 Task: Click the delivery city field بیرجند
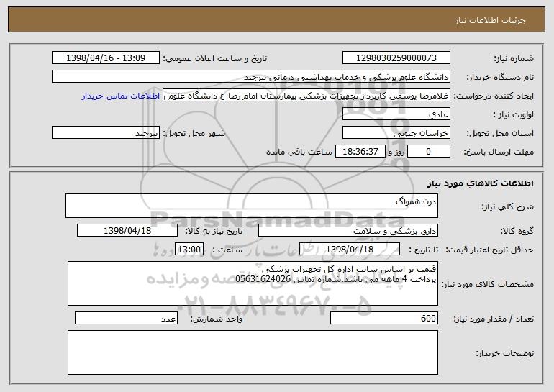(106, 133)
